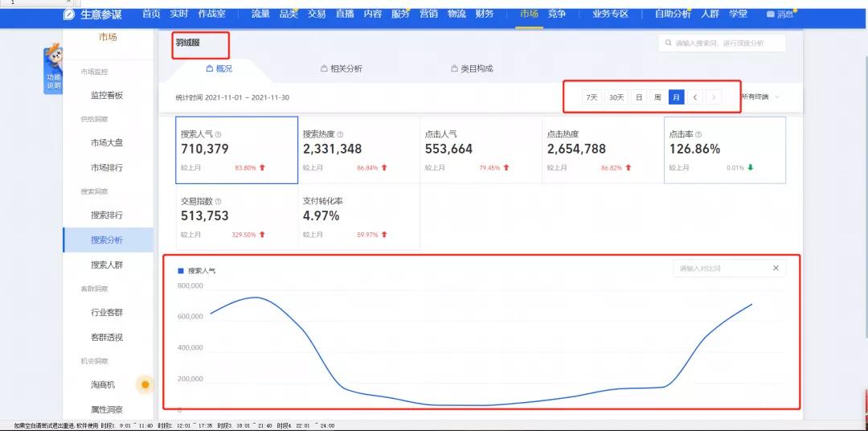Select the 搜索人气 metric card
This screenshot has height=431, width=868.
point(236,150)
